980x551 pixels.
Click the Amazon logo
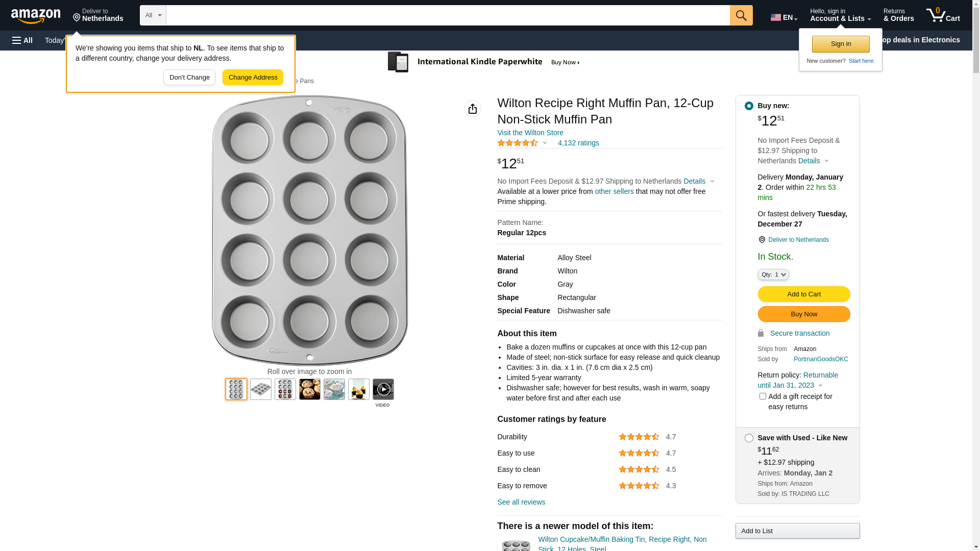[36, 16]
